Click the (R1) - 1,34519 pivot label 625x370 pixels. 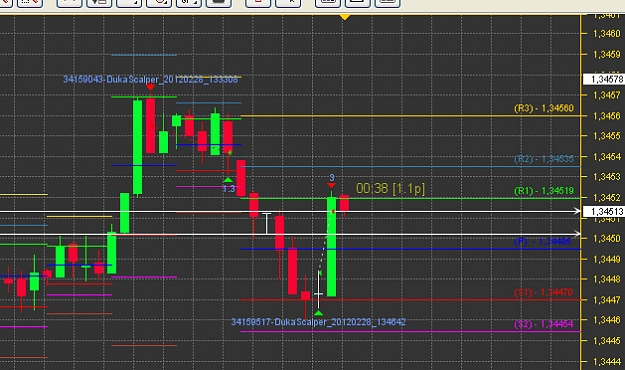pyautogui.click(x=544, y=191)
